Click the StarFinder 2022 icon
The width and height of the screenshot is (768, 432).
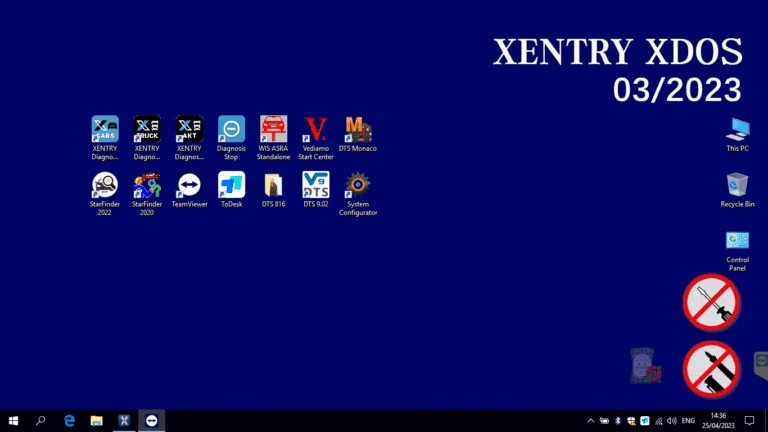(x=105, y=186)
